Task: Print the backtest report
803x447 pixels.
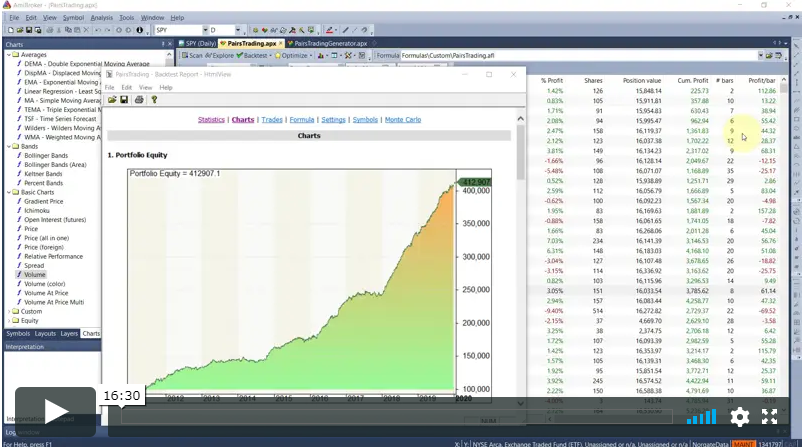Action: click(x=139, y=100)
